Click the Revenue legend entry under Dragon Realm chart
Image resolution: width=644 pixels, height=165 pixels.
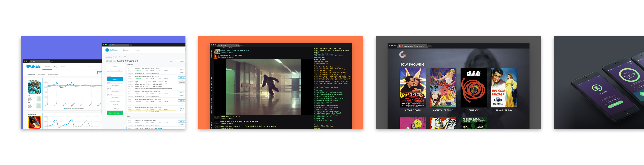pyautogui.click(x=67, y=108)
